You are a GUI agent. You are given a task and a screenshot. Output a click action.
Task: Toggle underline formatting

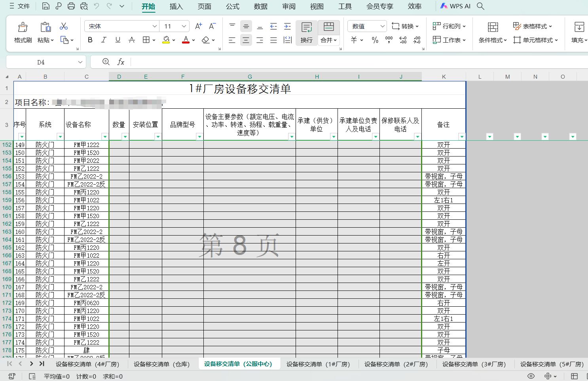click(118, 40)
